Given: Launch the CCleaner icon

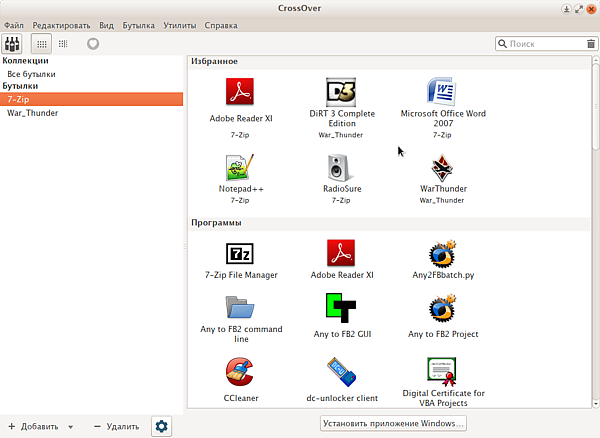Looking at the screenshot, I should click(240, 372).
